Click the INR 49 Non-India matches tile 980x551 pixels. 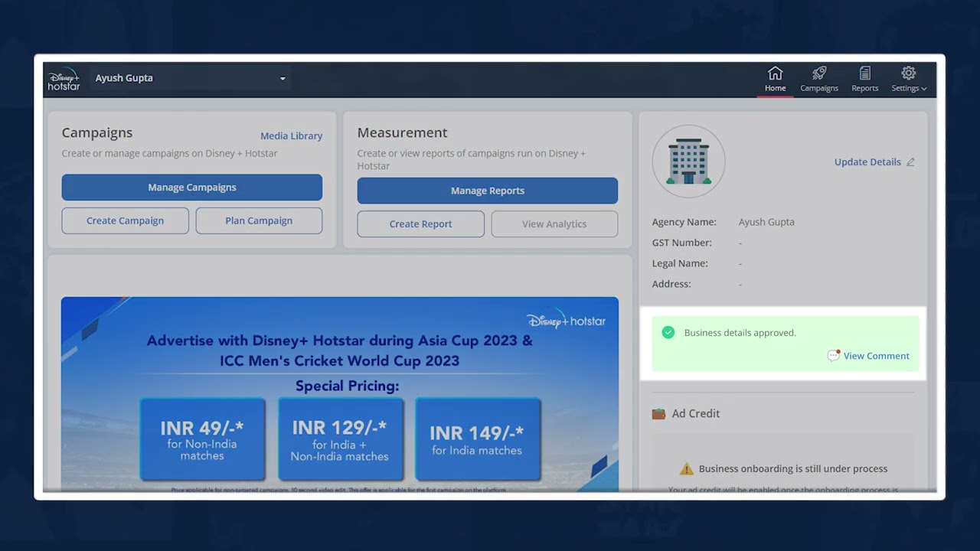[202, 439]
